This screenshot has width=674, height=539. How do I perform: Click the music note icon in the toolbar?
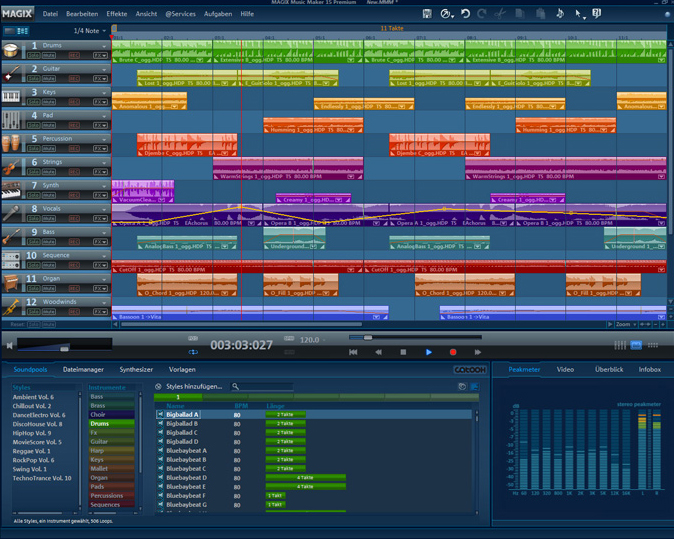(x=560, y=14)
